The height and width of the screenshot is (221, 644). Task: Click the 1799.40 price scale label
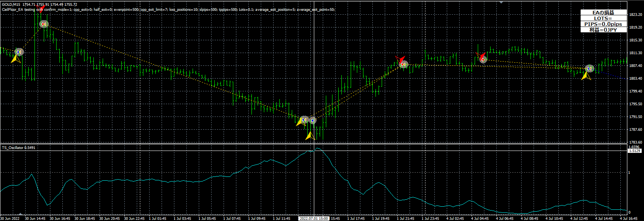(635, 91)
